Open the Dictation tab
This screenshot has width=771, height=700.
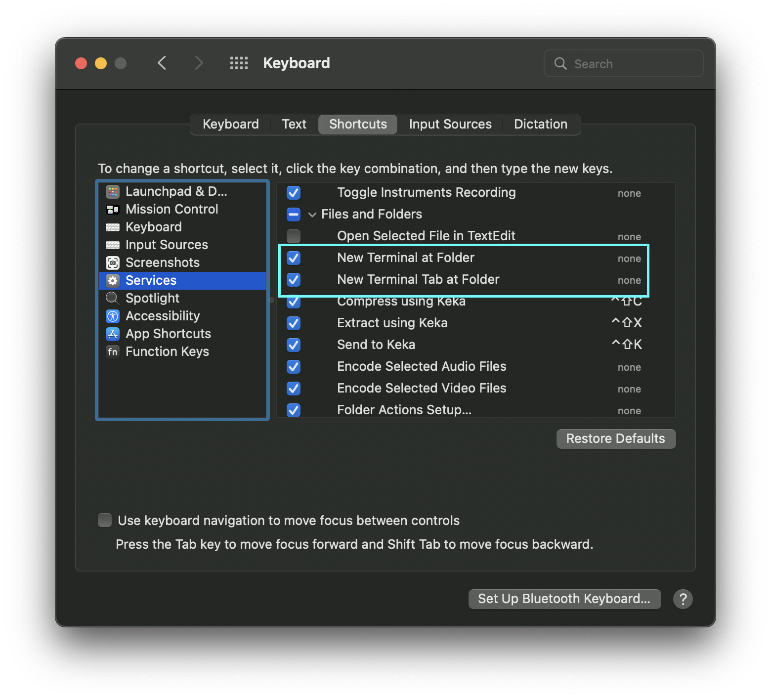pyautogui.click(x=541, y=124)
